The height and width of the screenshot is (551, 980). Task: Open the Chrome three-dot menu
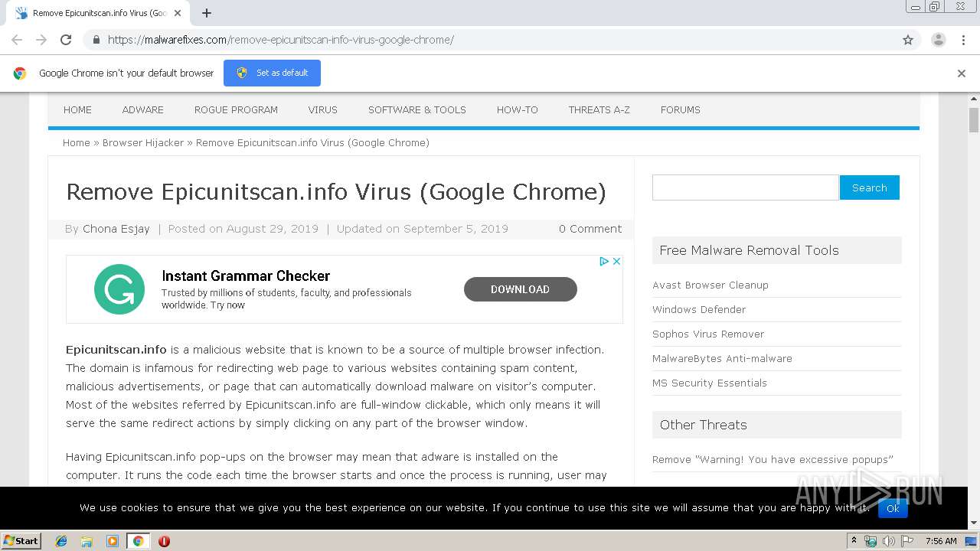click(x=963, y=40)
